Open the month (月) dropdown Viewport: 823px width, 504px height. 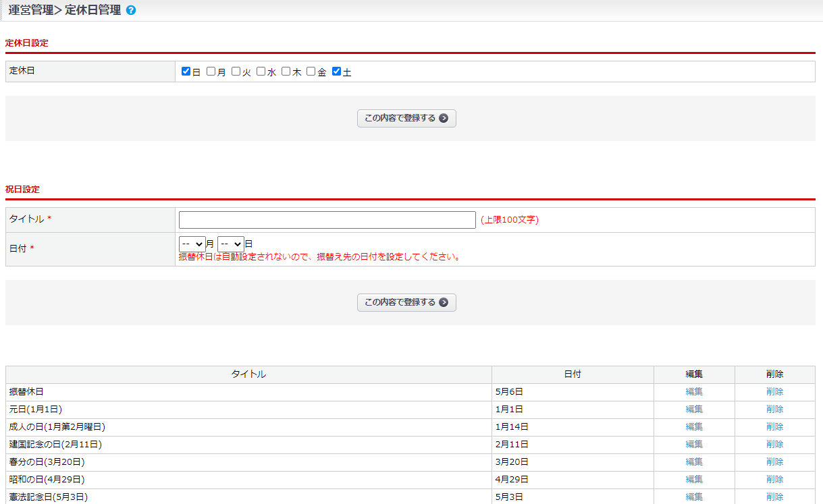click(x=192, y=244)
